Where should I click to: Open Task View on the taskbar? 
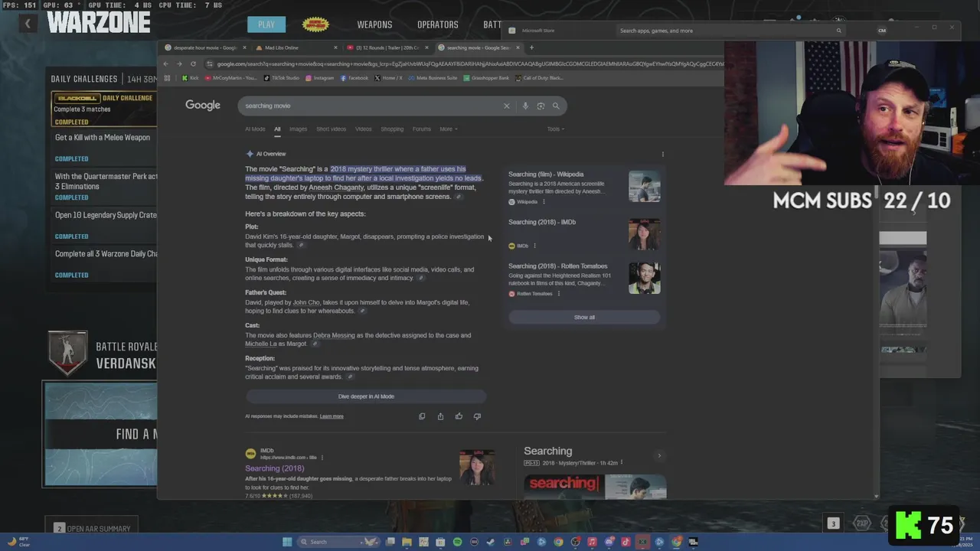tap(390, 542)
